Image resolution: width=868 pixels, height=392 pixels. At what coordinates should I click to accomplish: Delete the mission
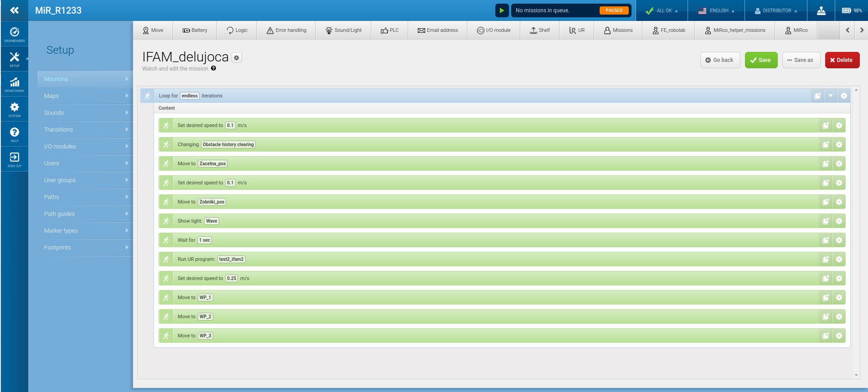pyautogui.click(x=842, y=60)
